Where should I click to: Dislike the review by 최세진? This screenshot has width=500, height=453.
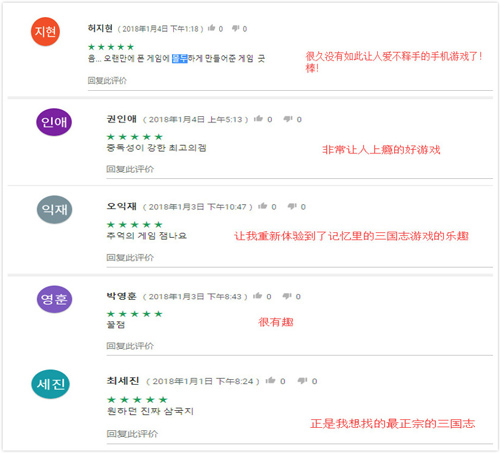302,381
